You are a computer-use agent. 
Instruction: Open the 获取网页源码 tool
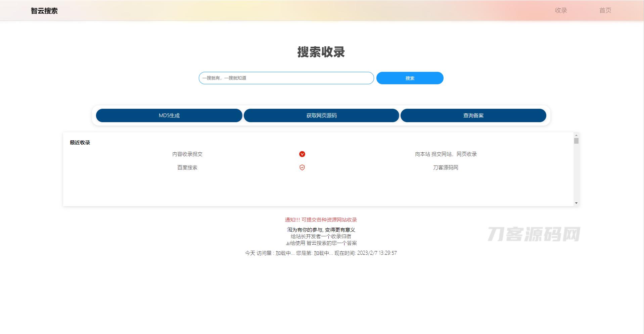321,115
